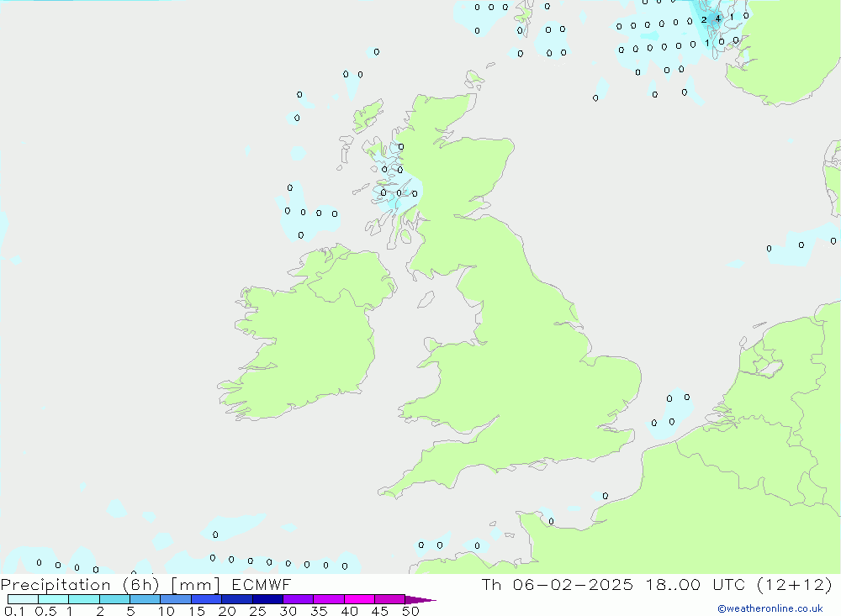Click the precipitation value "2" on the map
The image size is (841, 616).
click(704, 20)
